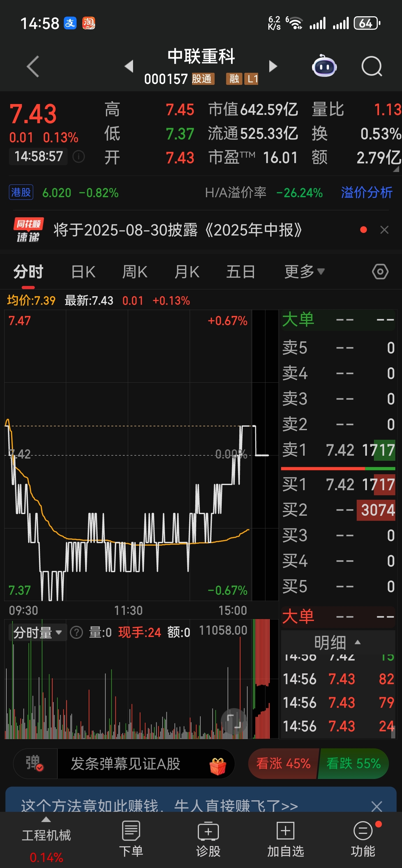
Task: Tap buy/sell ratio red-green bar
Action: [338, 469]
